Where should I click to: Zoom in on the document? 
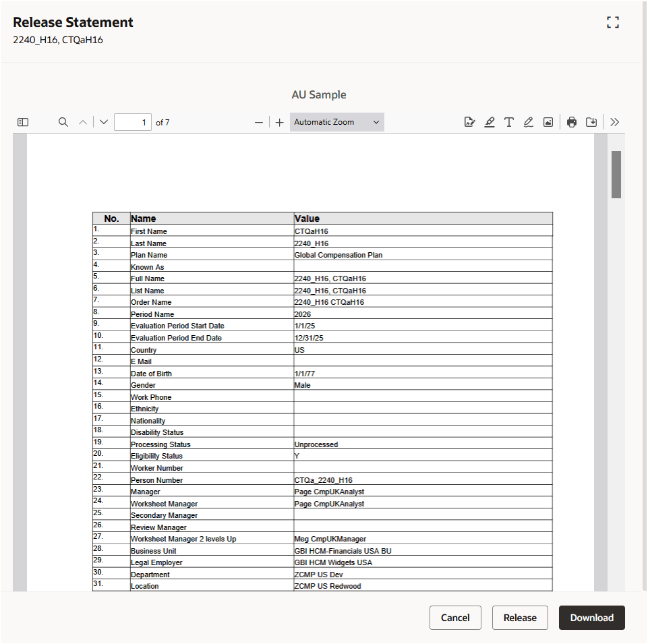pos(279,122)
